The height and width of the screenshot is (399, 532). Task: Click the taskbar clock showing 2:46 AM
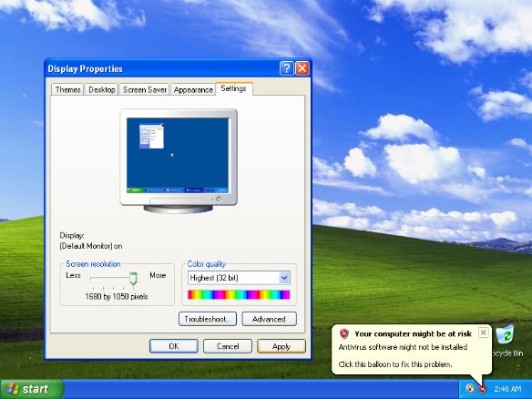tap(507, 389)
